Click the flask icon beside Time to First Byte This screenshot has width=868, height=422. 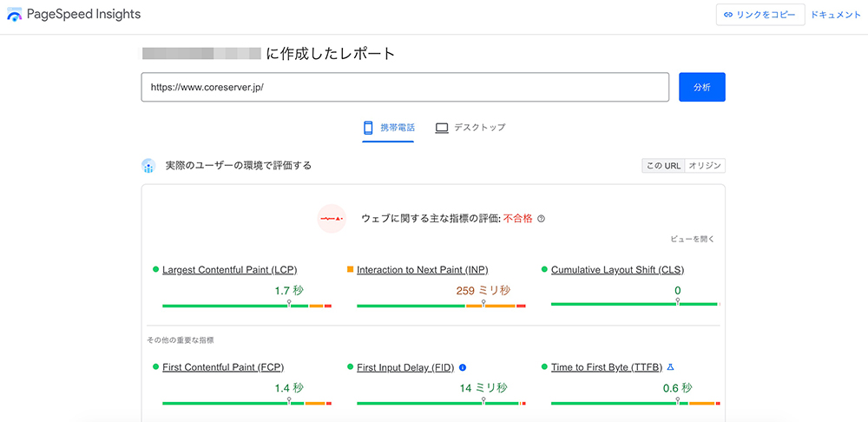[x=670, y=367]
